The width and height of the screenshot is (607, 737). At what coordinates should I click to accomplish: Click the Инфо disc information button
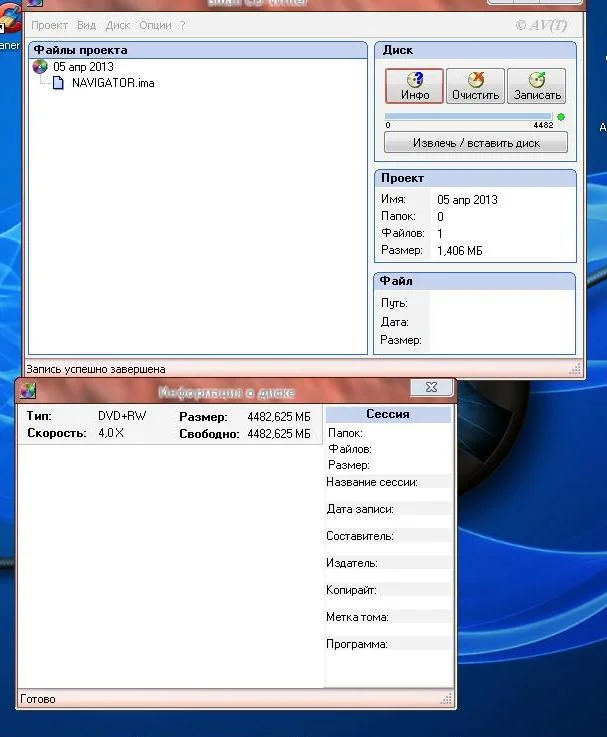415,85
